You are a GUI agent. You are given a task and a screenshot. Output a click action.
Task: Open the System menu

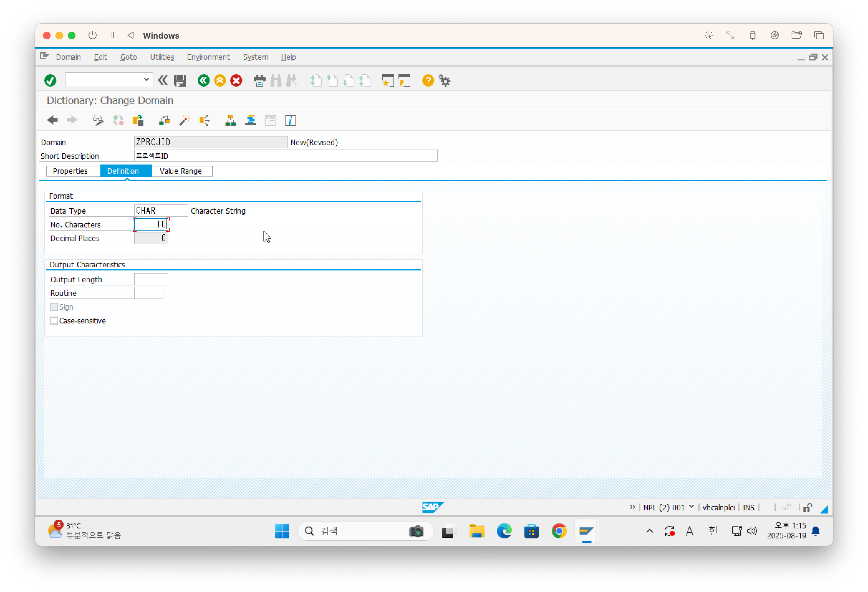[x=255, y=57]
